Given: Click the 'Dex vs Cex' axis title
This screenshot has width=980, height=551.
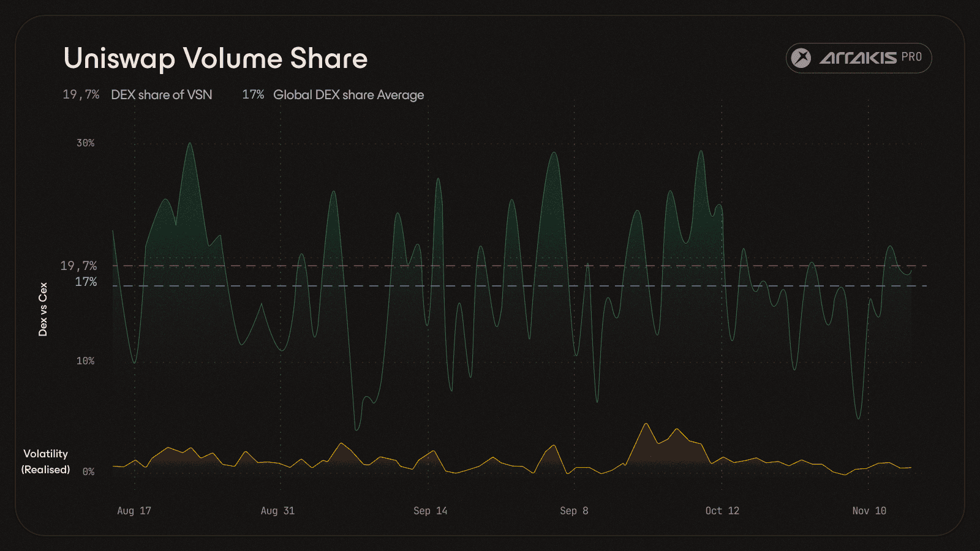Looking at the screenshot, I should [43, 309].
